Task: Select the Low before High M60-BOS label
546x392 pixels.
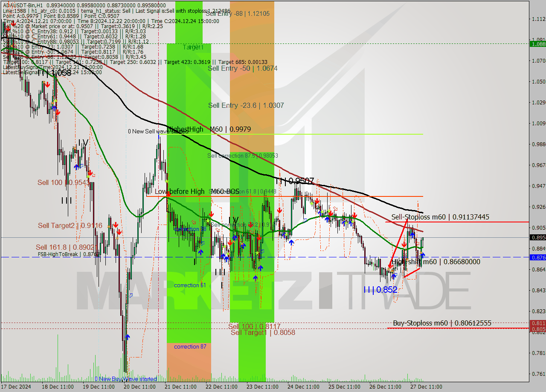Action: pyautogui.click(x=197, y=191)
